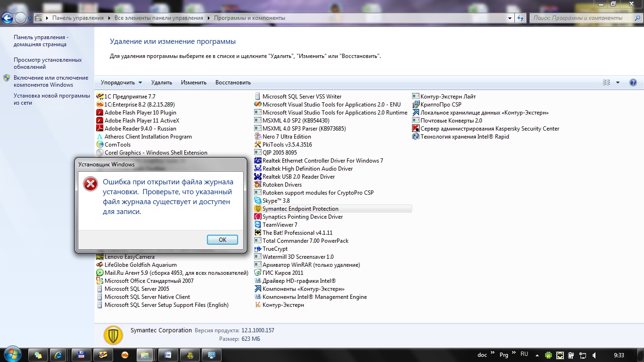Screen dimensions: 644x362
Task: Click the network tray icon
Action: coord(583,355)
